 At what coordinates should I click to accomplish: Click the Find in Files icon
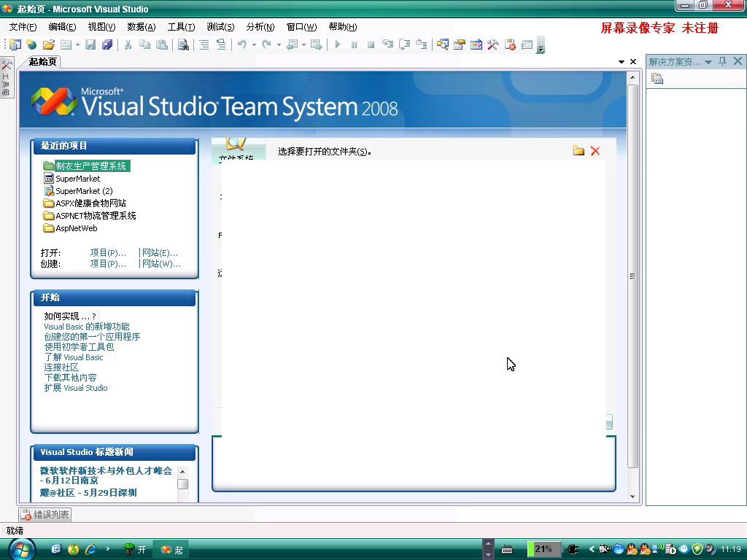point(183,44)
